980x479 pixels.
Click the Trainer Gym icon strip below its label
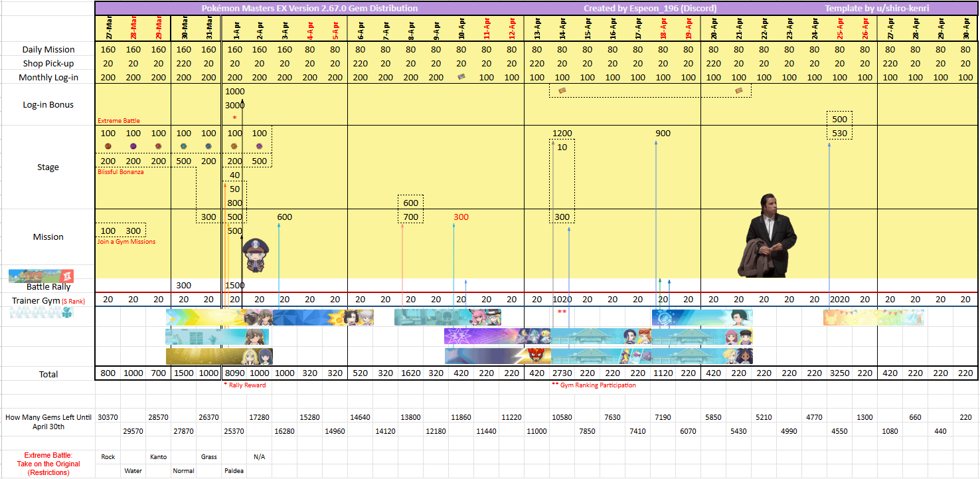click(41, 312)
